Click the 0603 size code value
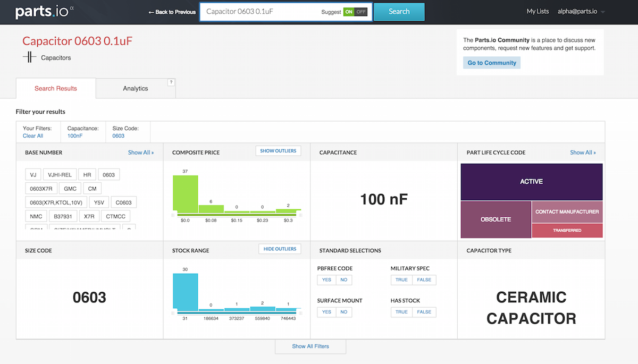The height and width of the screenshot is (364, 638). pos(89,298)
